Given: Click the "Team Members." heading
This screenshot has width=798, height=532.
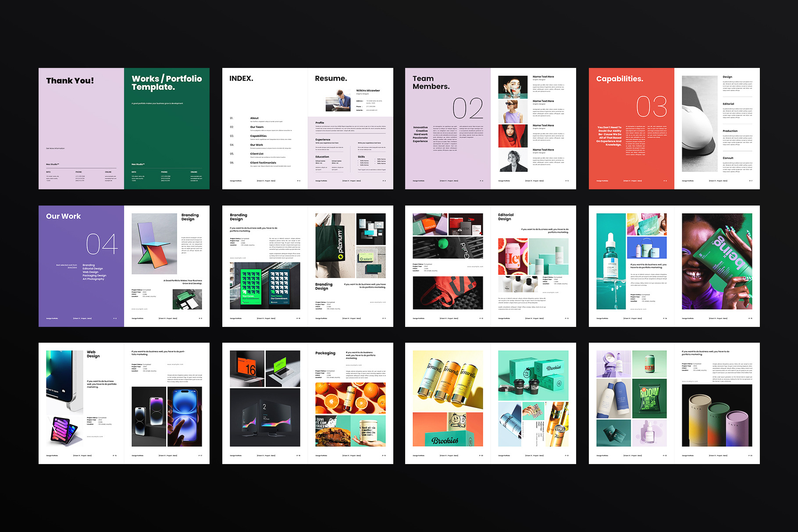Looking at the screenshot, I should point(431,82).
